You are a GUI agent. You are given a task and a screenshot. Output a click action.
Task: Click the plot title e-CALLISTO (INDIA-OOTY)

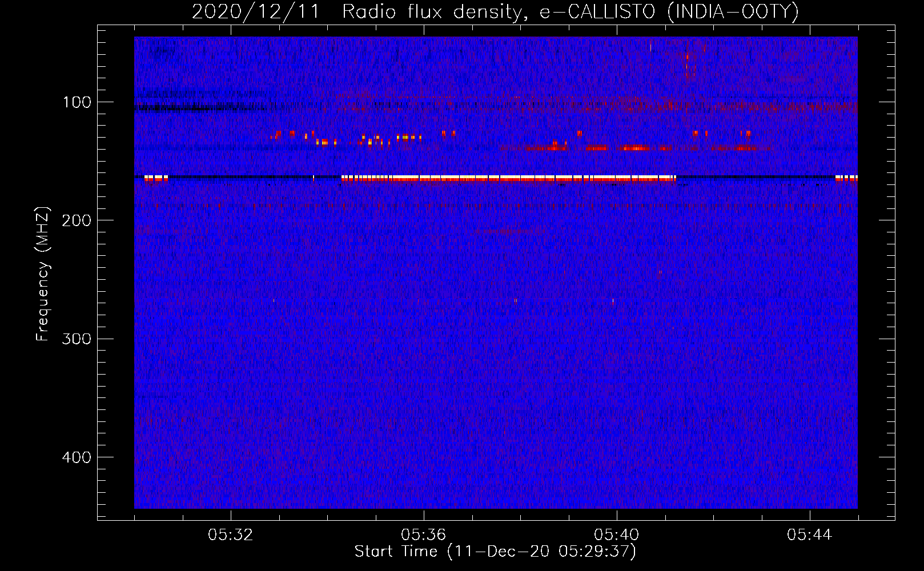click(669, 12)
